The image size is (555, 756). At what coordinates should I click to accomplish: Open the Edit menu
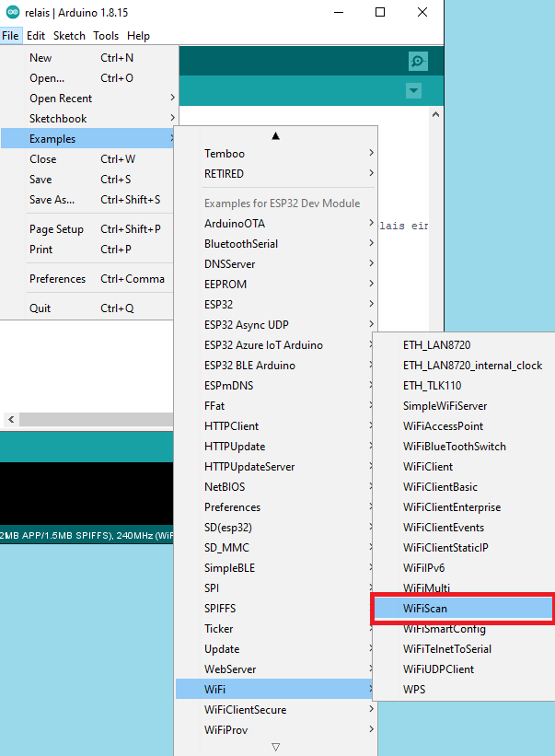36,36
